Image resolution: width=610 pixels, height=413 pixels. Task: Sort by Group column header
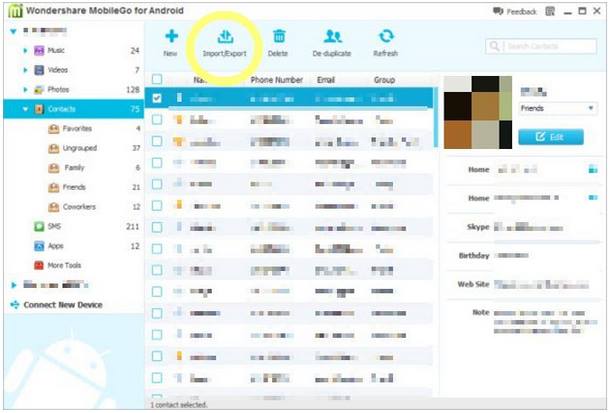(x=384, y=80)
